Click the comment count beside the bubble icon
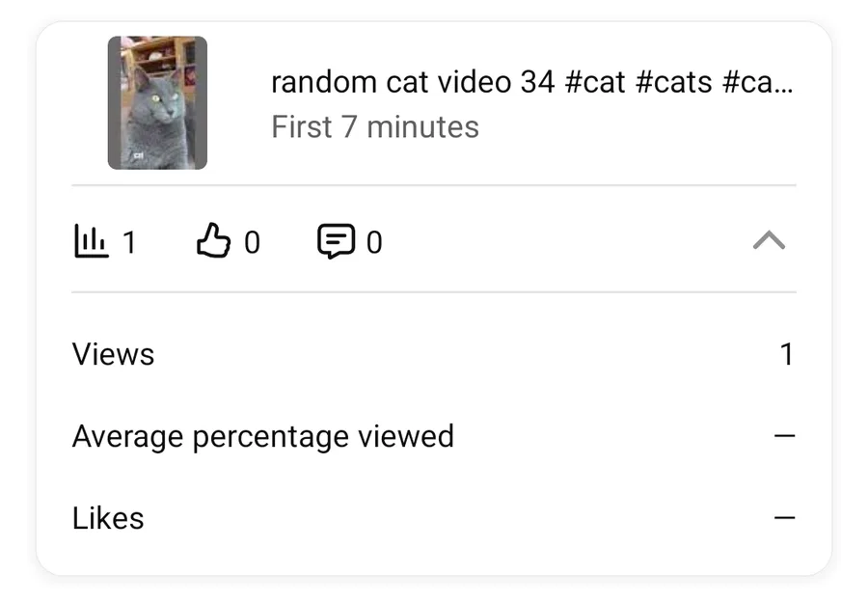This screenshot has width=868, height=602. (x=374, y=242)
